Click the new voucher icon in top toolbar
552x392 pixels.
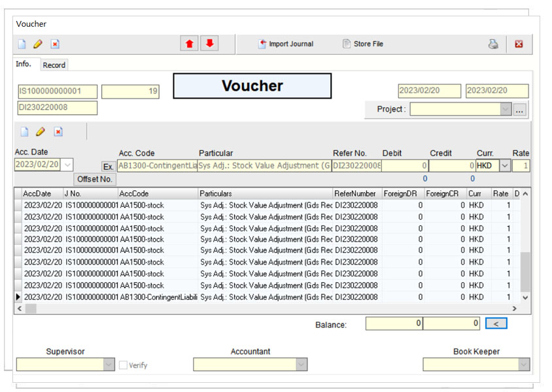point(22,44)
